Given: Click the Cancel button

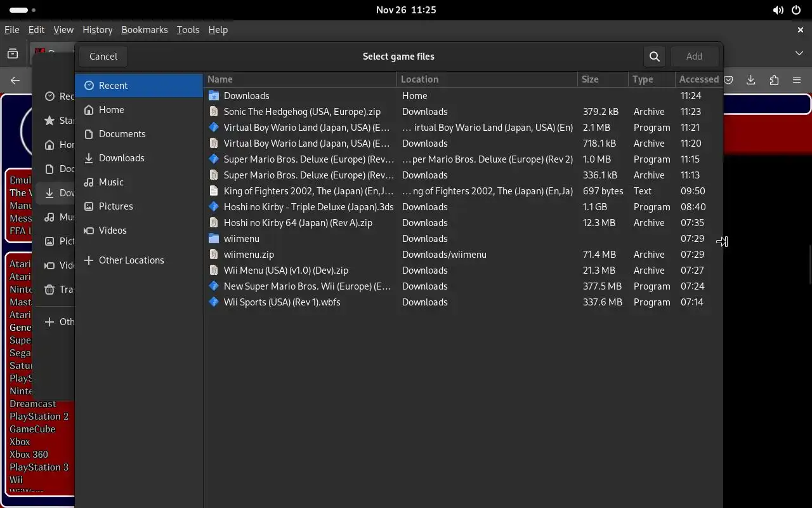Looking at the screenshot, I should click(x=103, y=57).
